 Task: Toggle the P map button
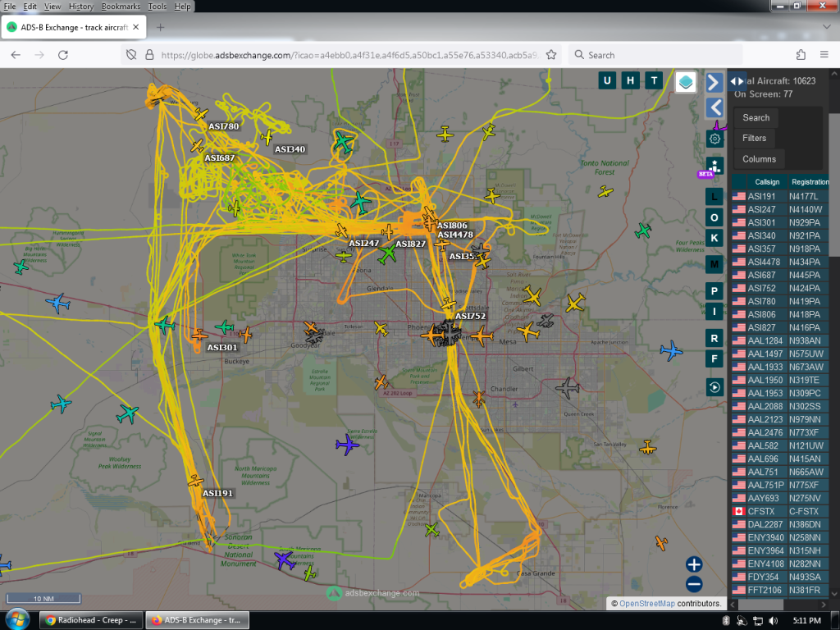pyautogui.click(x=714, y=291)
